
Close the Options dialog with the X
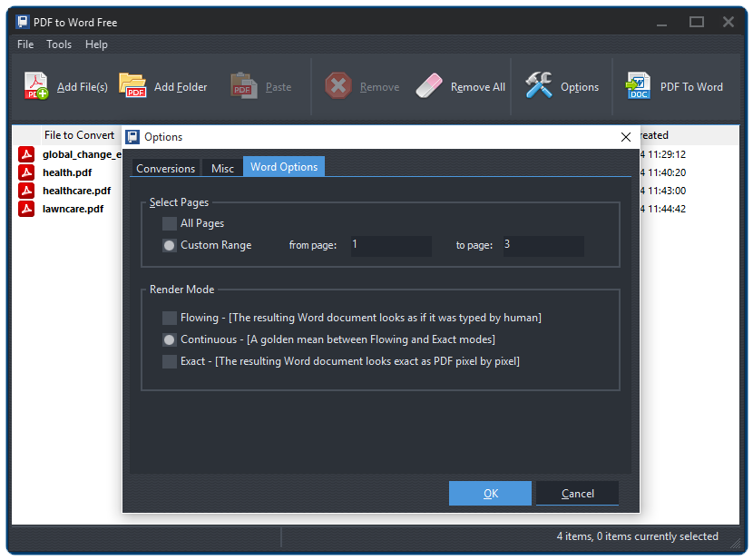point(626,137)
